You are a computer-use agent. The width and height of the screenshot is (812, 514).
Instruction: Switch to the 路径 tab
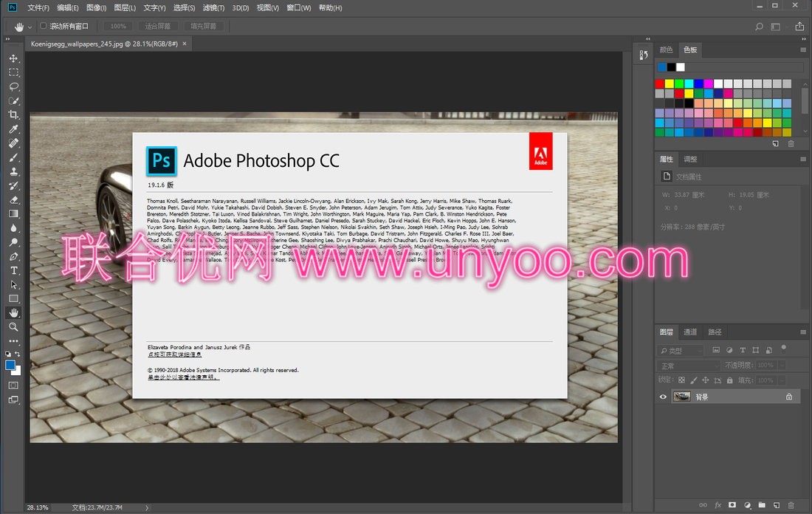[x=715, y=332]
